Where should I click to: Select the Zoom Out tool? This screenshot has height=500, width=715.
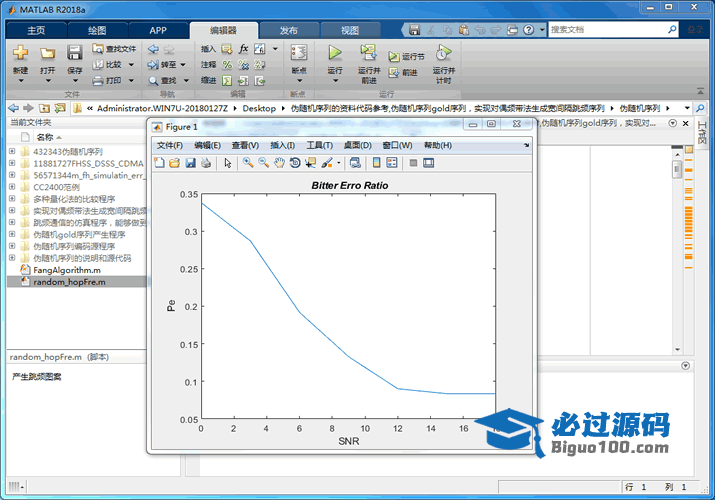264,163
